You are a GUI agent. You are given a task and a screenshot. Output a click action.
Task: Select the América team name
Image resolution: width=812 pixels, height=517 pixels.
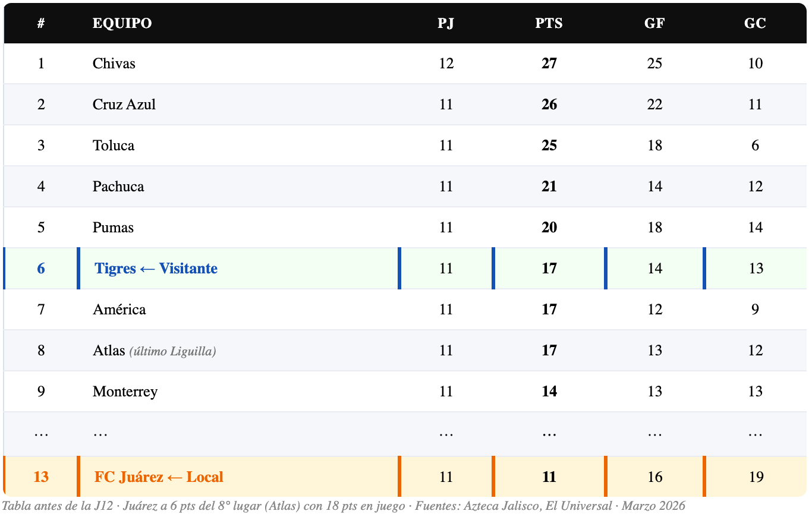point(119,310)
